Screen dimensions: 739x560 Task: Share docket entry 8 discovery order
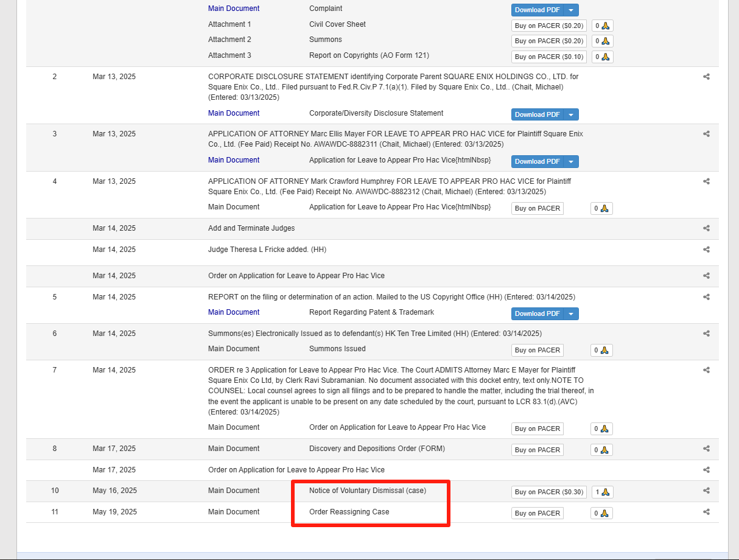coord(706,449)
